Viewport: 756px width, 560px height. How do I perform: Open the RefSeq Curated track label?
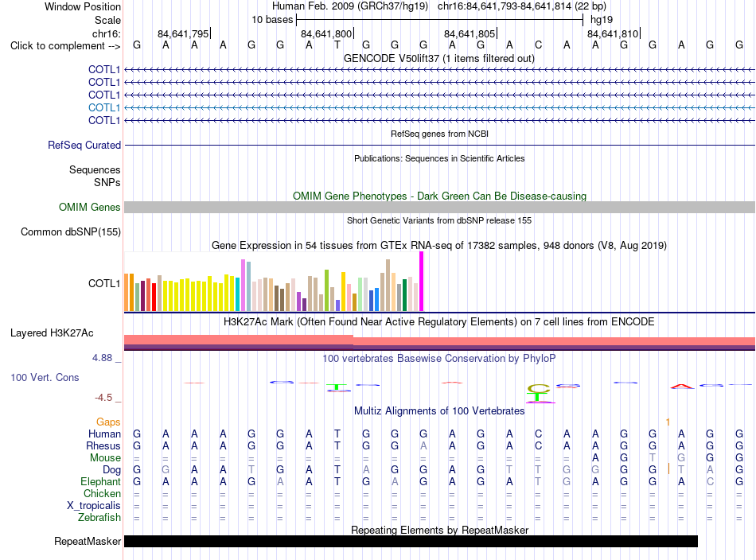tap(84, 145)
